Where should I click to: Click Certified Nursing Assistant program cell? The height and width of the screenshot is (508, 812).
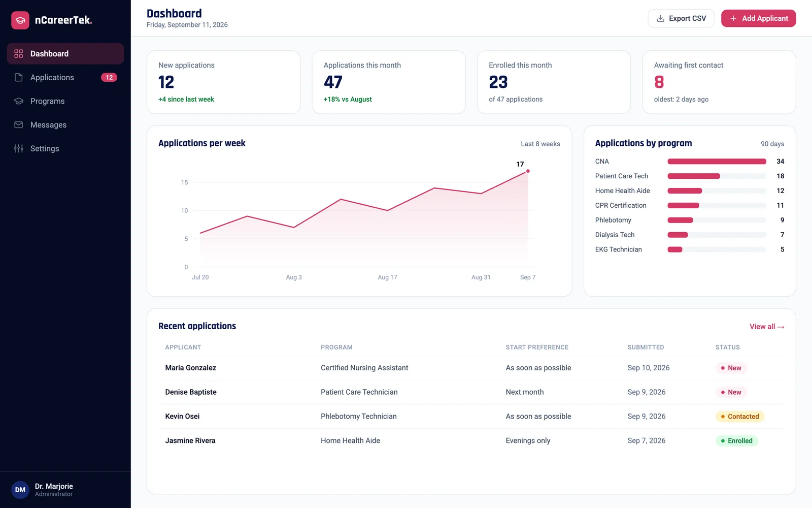[364, 368]
